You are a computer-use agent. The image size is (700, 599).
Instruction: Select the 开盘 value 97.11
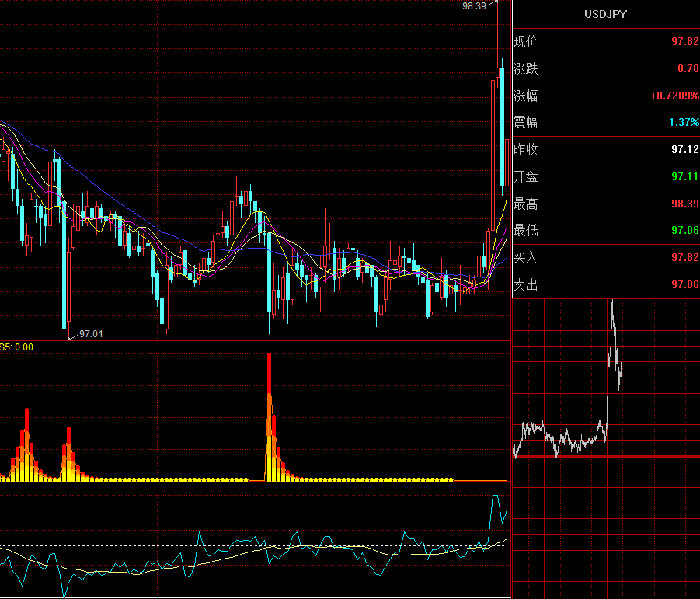pyautogui.click(x=684, y=176)
